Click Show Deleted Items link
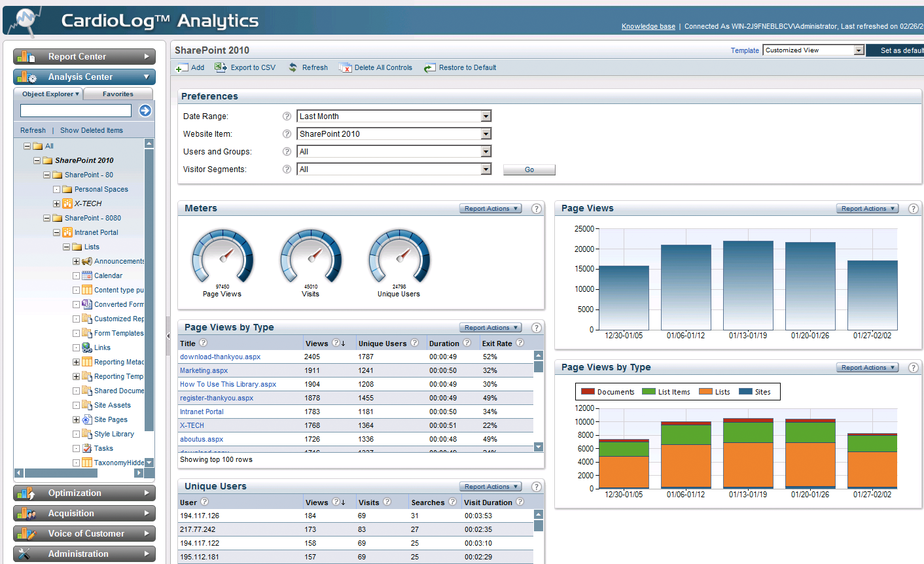Viewport: 924px width, 564px height. point(92,130)
